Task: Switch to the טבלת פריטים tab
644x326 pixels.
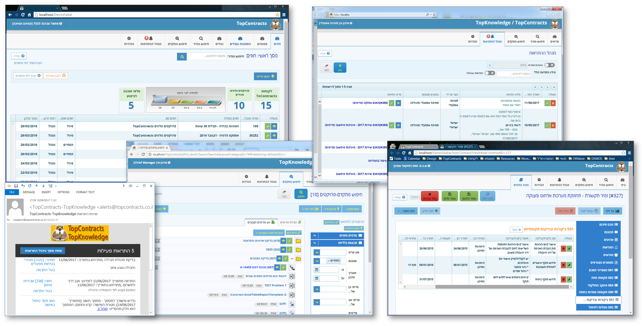Action: pyautogui.click(x=291, y=222)
